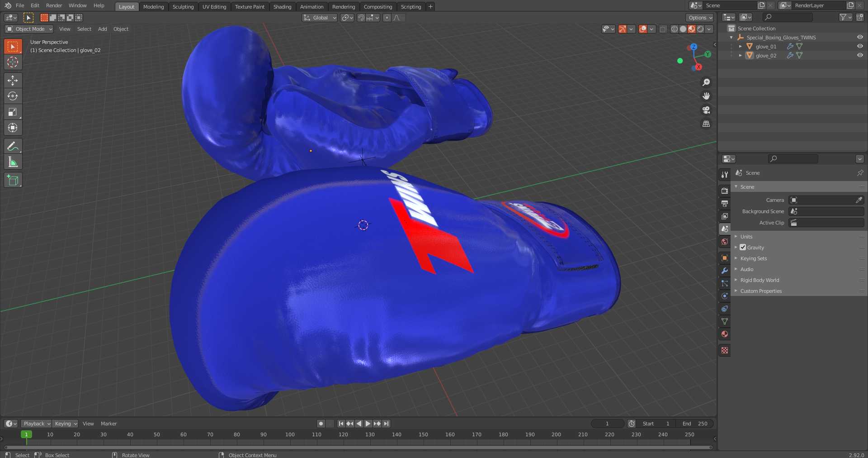Expand the Rigid Body World panel
868x458 pixels.
coord(759,280)
